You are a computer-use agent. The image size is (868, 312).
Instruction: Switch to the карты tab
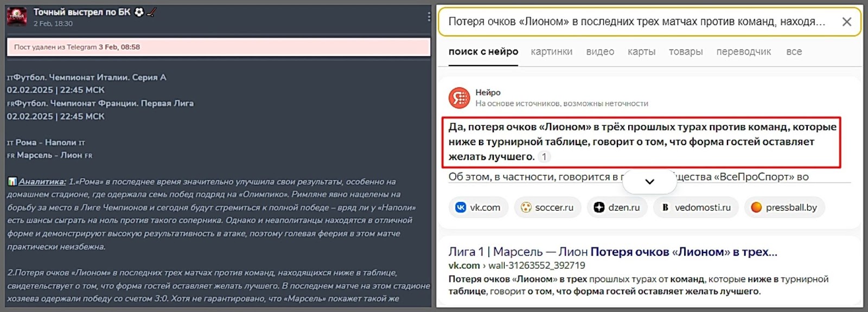pos(642,52)
